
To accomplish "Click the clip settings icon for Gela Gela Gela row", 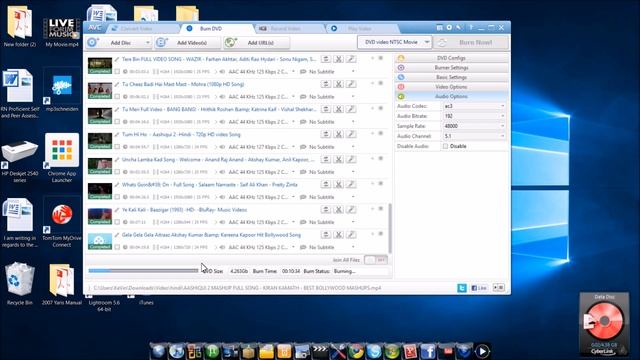I will (x=326, y=235).
